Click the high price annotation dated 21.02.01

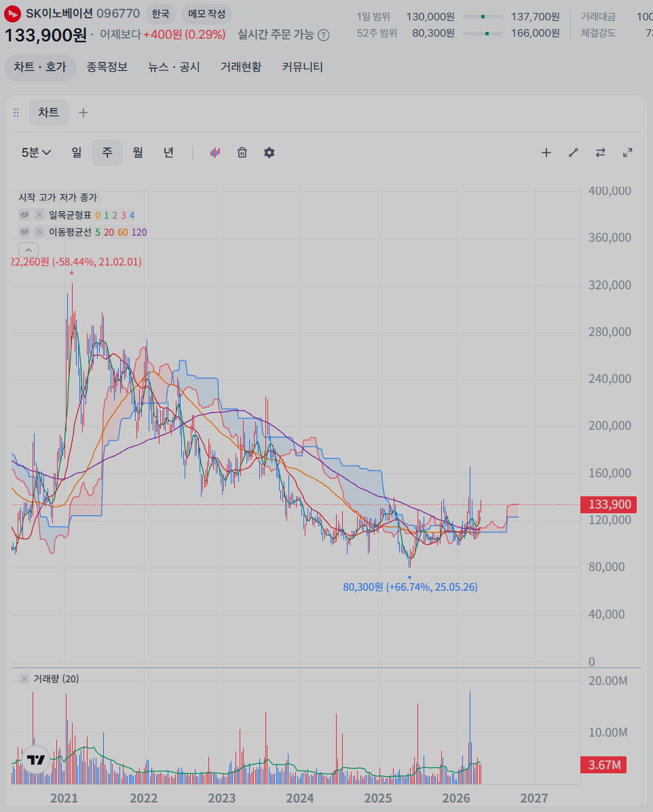(x=77, y=261)
